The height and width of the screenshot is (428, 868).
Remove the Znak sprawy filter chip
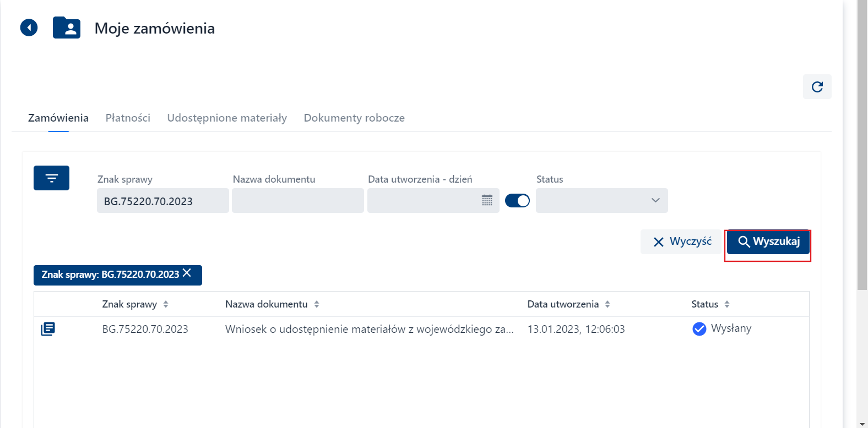coord(187,273)
